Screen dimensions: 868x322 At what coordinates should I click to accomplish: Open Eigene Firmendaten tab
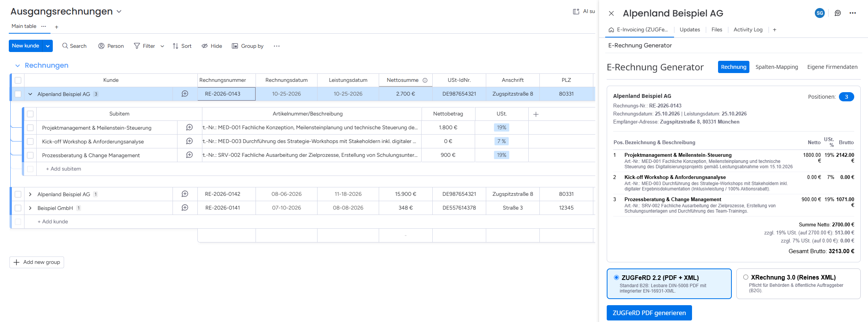pyautogui.click(x=832, y=67)
